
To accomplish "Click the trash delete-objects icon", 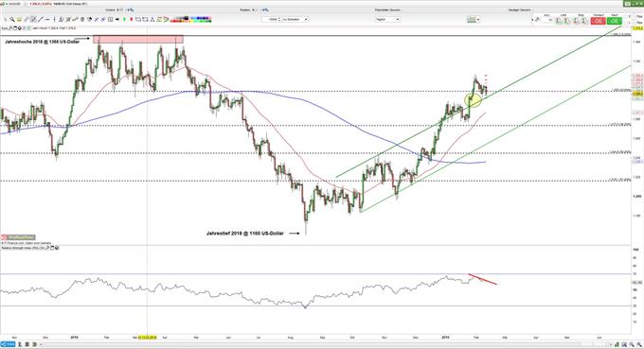I will 82,19.
